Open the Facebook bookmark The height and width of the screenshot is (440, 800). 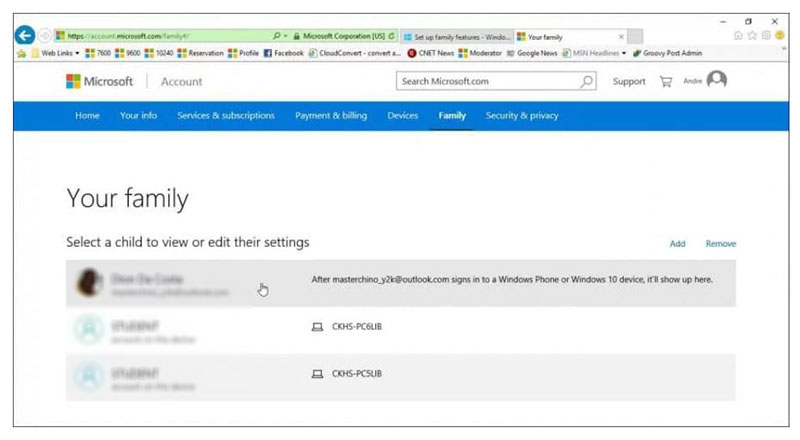(x=284, y=53)
